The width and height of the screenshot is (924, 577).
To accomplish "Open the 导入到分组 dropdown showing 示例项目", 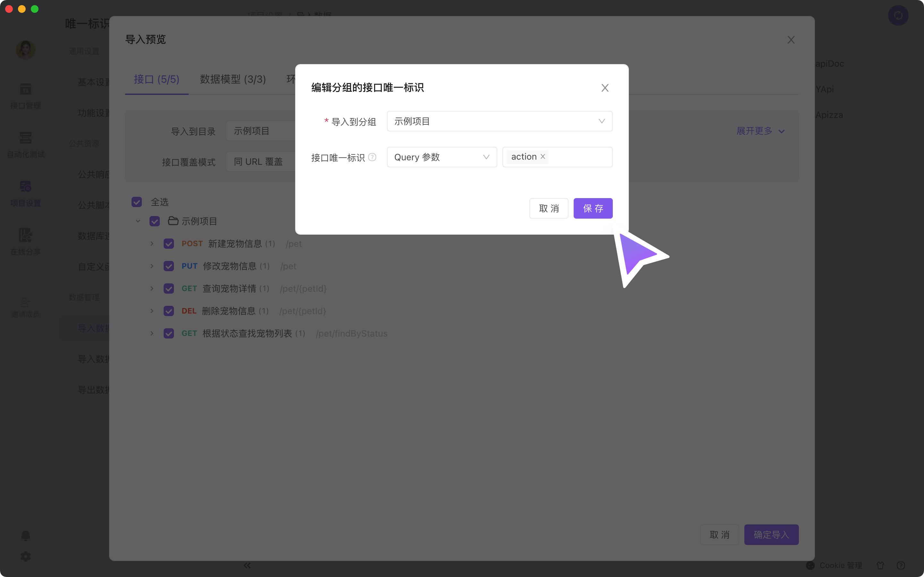I will pos(500,121).
